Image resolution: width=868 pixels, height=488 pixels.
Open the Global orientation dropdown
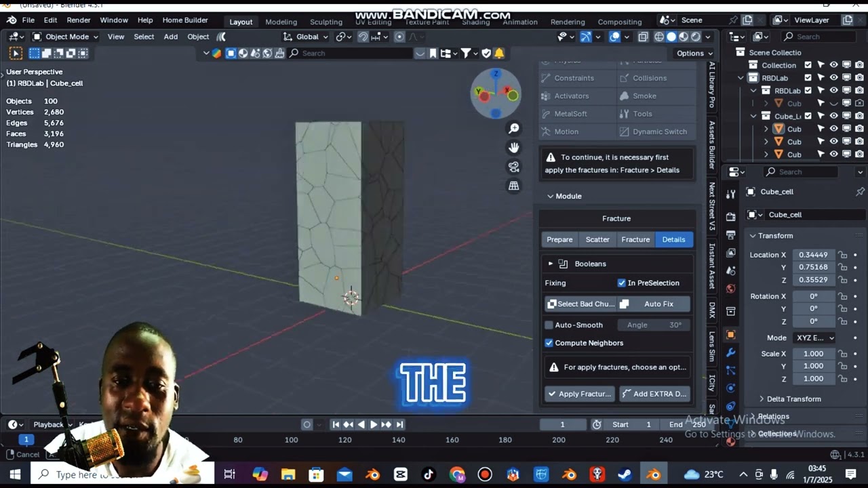click(306, 37)
